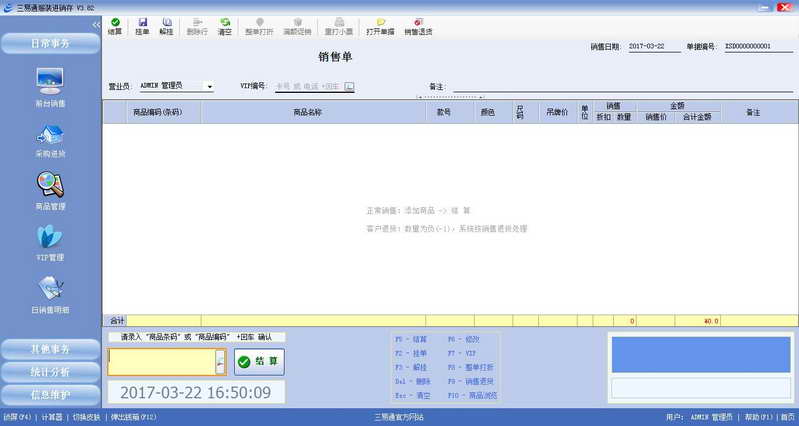Open VIP管理 in the sidebar

point(50,244)
